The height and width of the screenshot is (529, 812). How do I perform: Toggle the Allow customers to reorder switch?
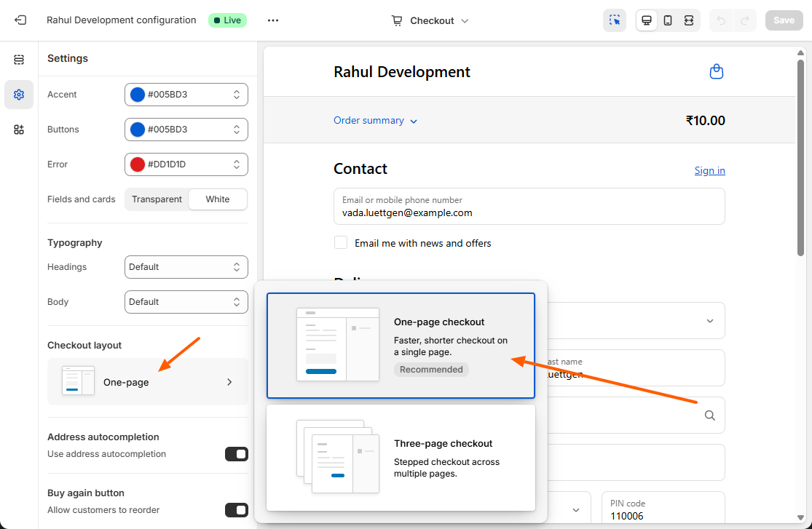pyautogui.click(x=237, y=510)
